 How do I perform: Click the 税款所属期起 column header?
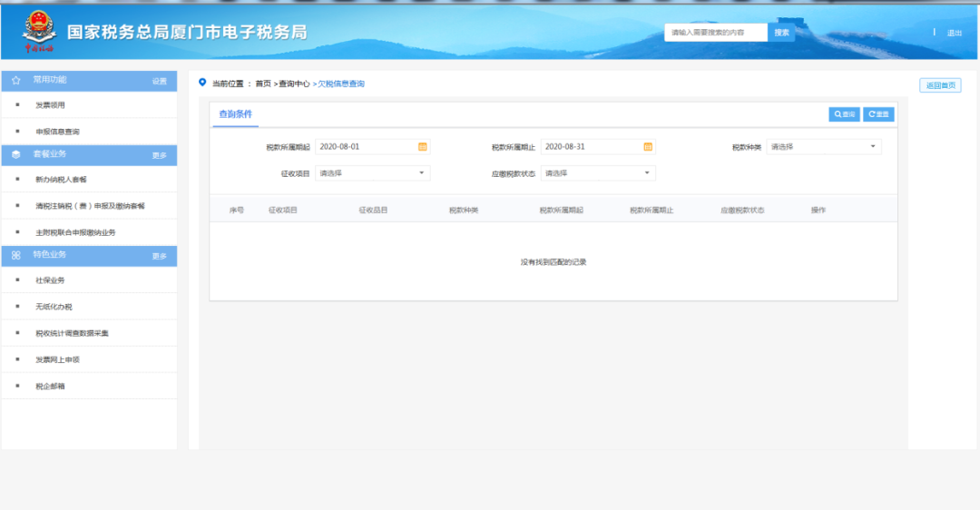[x=562, y=211]
